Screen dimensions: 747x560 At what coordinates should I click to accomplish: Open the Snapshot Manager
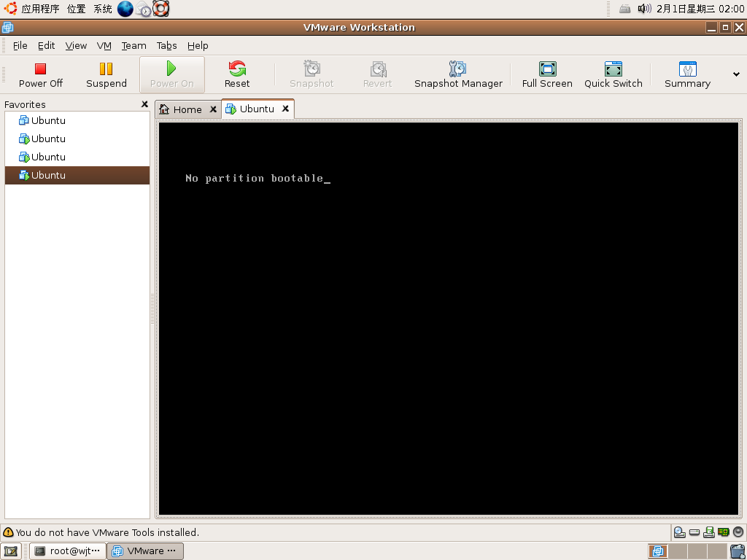(458, 75)
